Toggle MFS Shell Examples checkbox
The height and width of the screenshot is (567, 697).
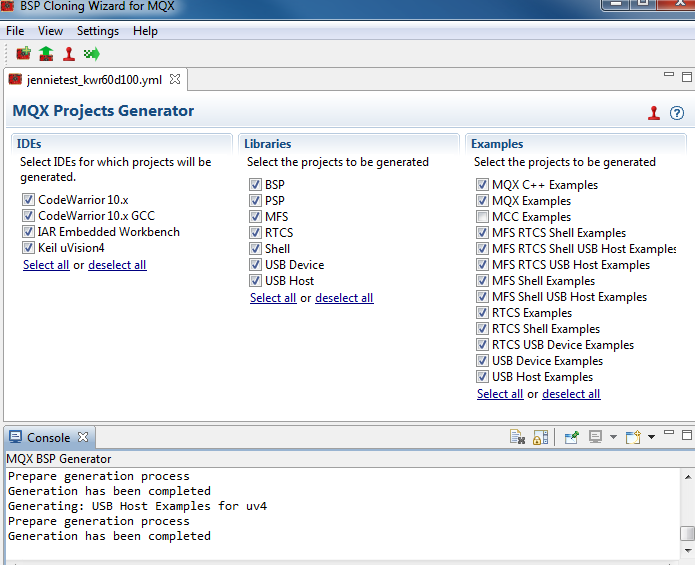[482, 280]
